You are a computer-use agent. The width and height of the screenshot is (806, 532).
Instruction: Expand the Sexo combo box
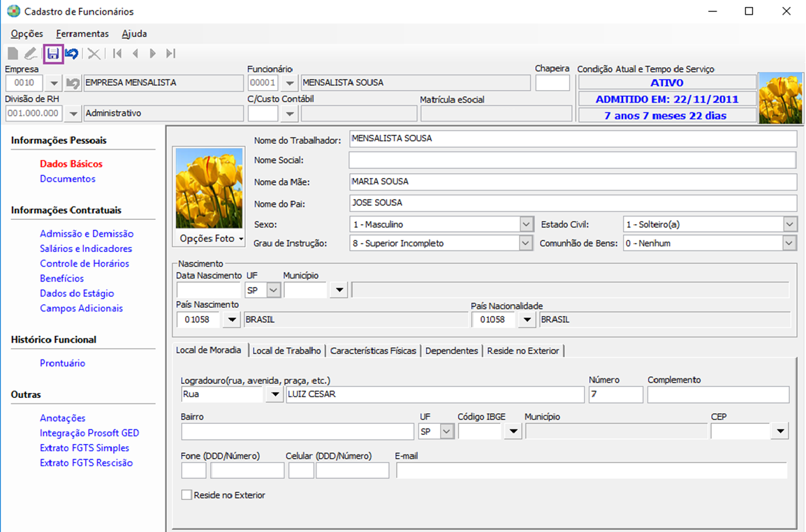[x=526, y=225]
